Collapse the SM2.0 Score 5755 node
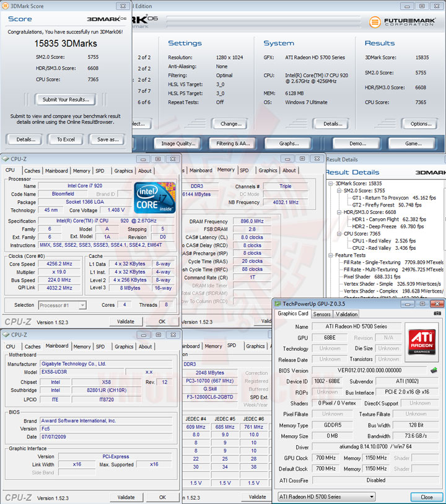This screenshot has height=504, width=446. click(339, 190)
